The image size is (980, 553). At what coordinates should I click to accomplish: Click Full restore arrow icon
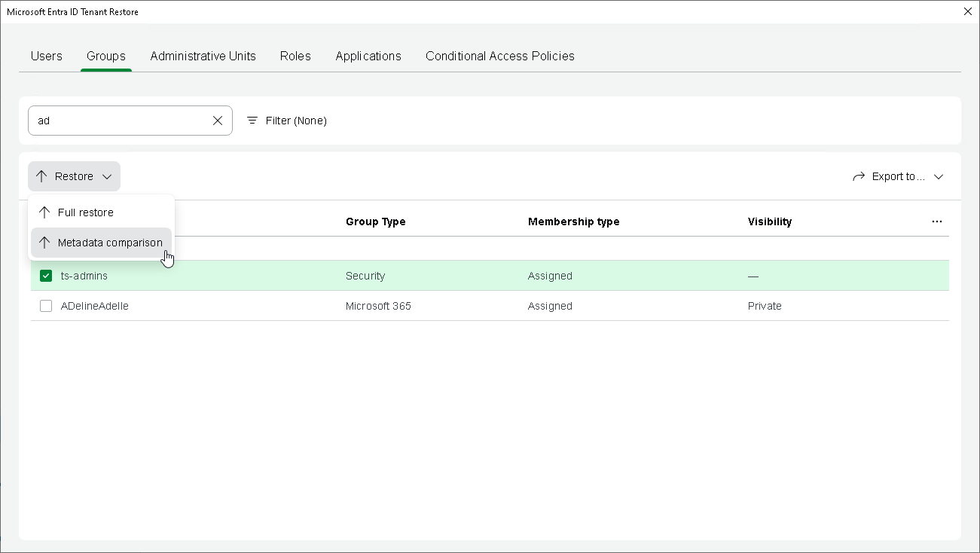(x=44, y=212)
